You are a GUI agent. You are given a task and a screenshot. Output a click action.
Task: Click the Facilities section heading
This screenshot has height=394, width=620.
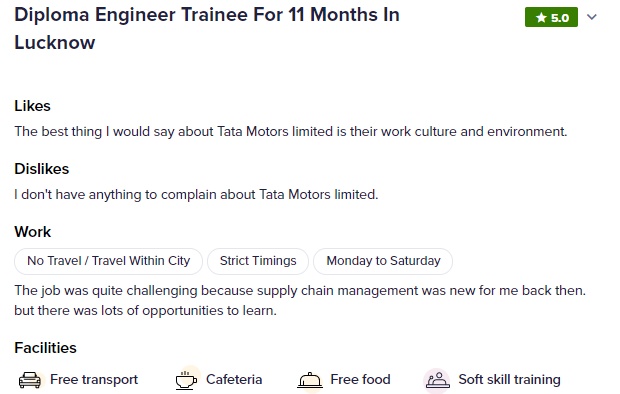click(x=45, y=348)
